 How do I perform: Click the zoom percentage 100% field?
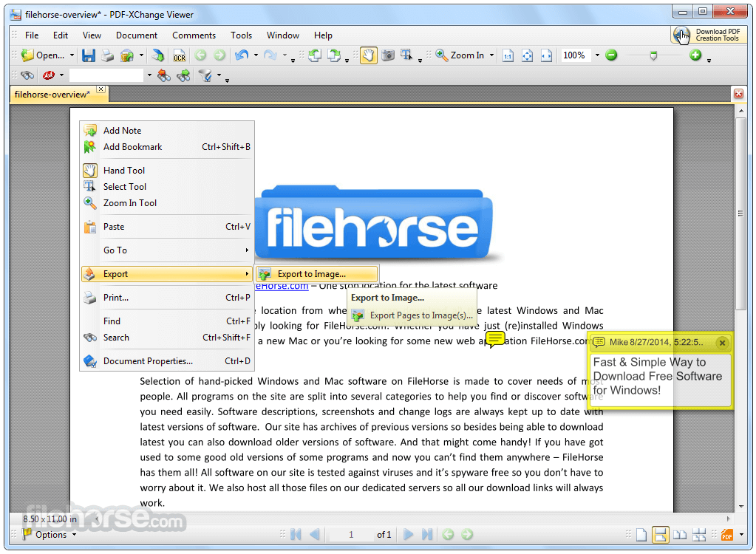pyautogui.click(x=576, y=55)
